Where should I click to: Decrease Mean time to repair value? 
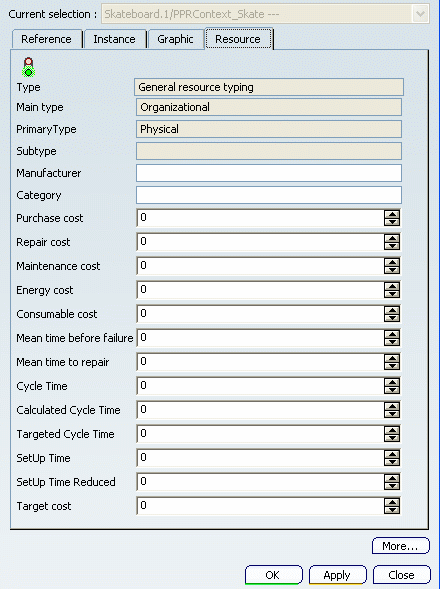coord(392,366)
